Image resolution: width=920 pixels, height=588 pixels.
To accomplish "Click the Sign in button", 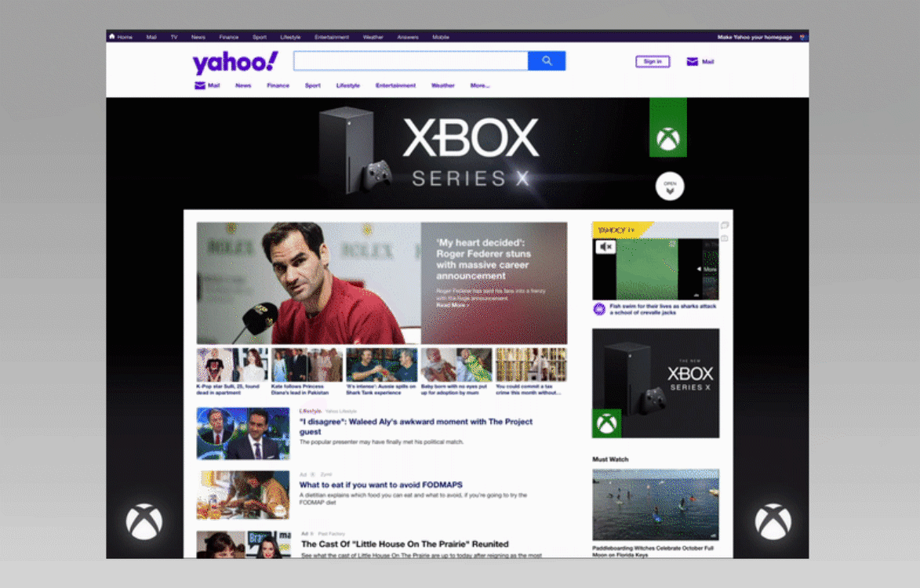I will [x=653, y=62].
